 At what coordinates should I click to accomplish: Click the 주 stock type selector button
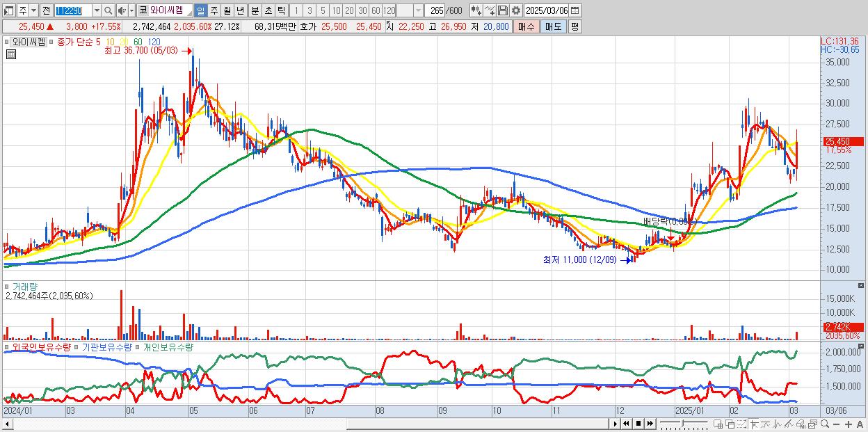pyautogui.click(x=22, y=10)
